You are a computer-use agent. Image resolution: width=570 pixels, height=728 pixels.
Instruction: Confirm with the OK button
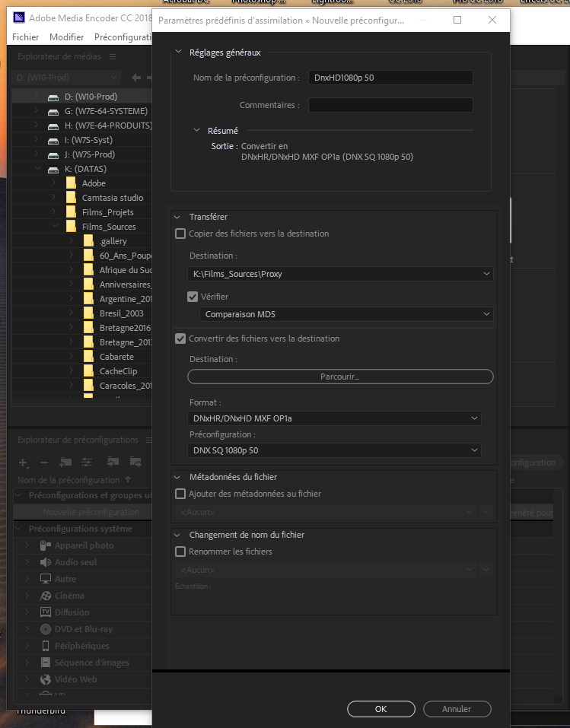pos(381,709)
